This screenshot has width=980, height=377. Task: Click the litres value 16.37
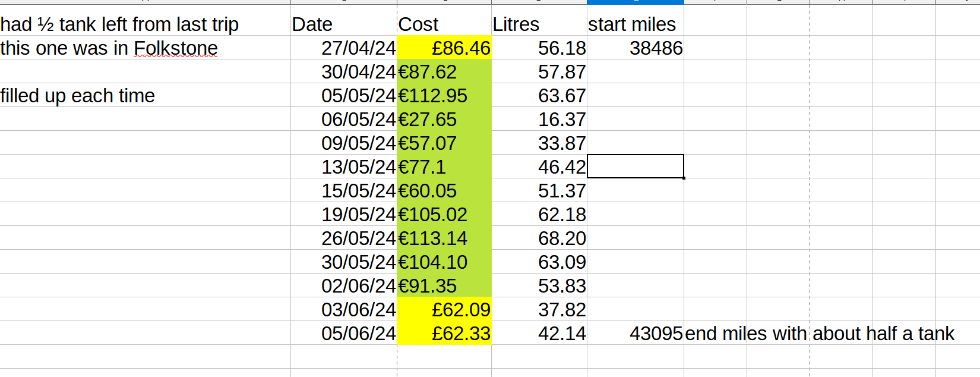pyautogui.click(x=561, y=120)
